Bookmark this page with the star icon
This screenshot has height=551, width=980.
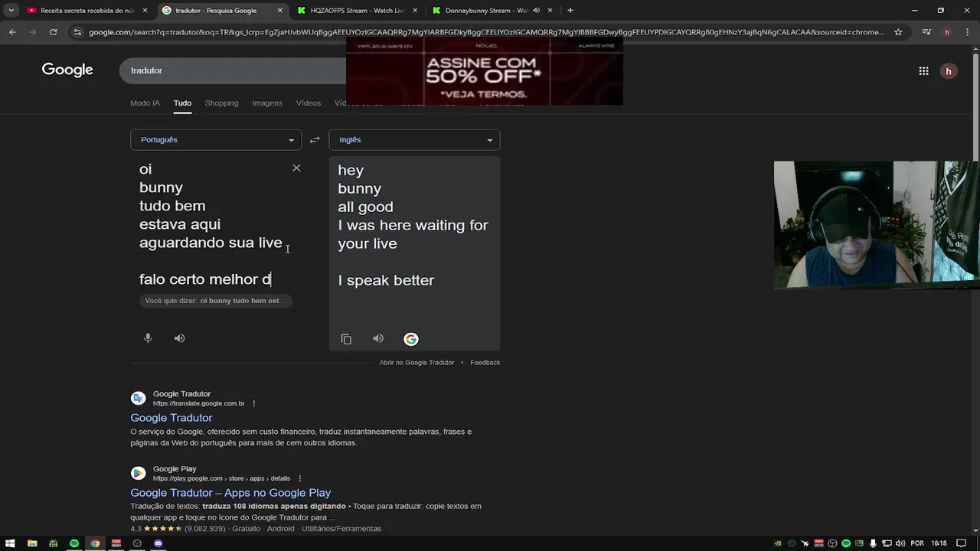898,32
